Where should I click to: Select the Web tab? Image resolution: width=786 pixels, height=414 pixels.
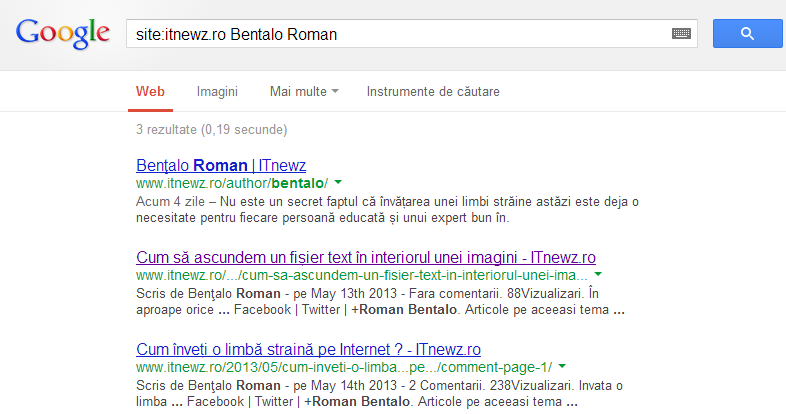(x=150, y=91)
